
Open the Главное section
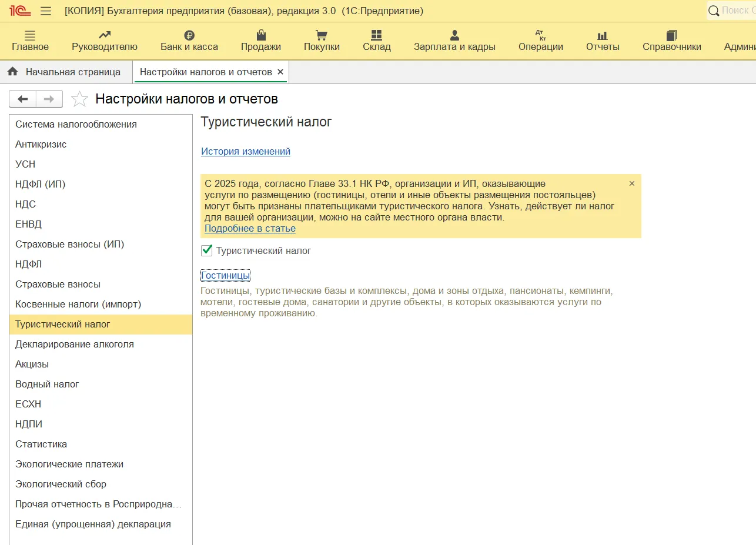(x=30, y=41)
